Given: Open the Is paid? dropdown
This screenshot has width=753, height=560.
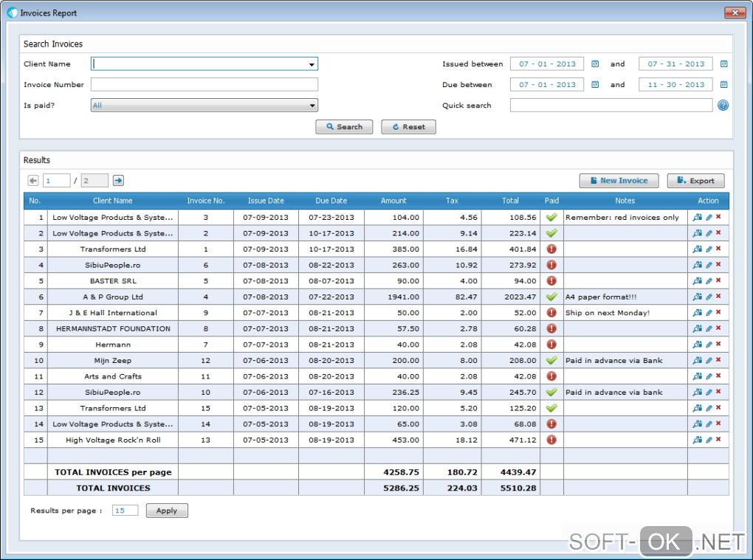Looking at the screenshot, I should [x=312, y=106].
